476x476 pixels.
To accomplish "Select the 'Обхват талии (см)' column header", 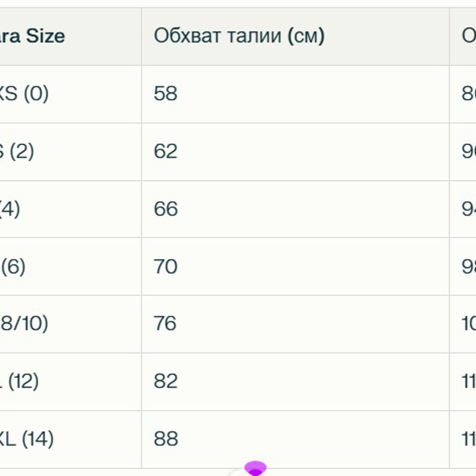I will tap(295, 36).
